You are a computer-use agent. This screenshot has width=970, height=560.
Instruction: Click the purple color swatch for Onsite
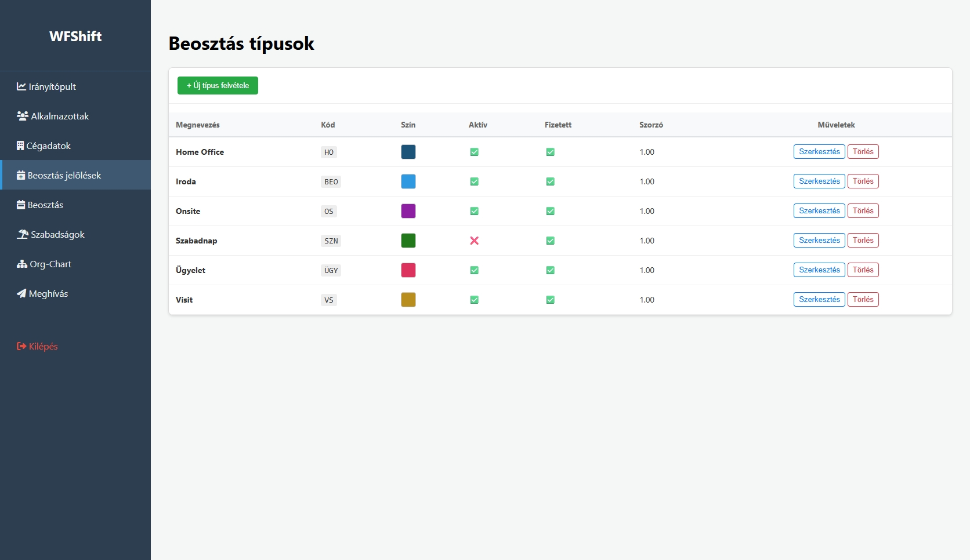408,211
